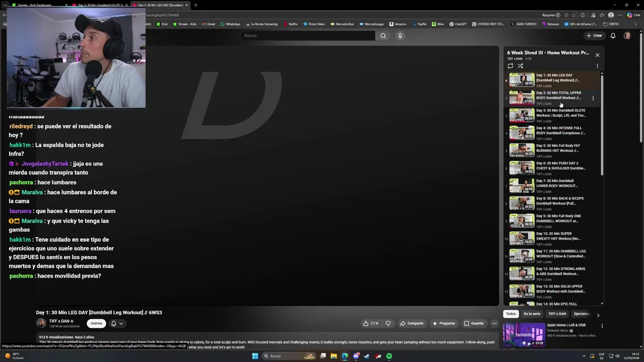Open Steam from the taskbar
Screen dimensions: 644x362
pyautogui.click(x=367, y=356)
